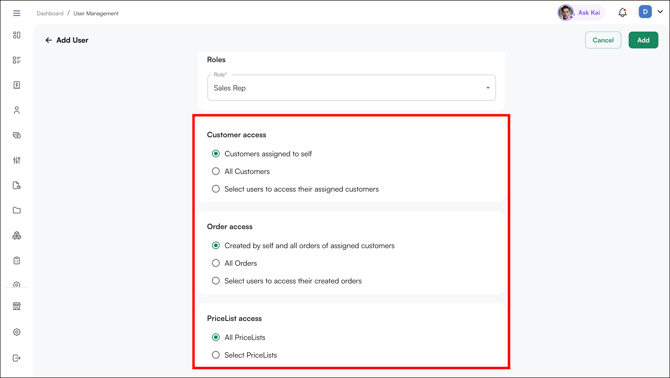Go to Dashboard breadcrumb

tap(50, 14)
